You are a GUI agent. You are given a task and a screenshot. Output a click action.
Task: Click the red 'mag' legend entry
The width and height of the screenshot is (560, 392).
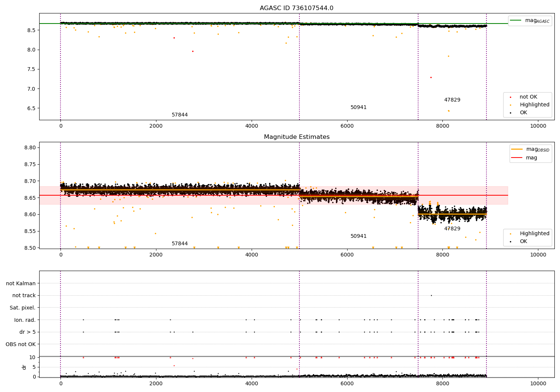pos(524,158)
